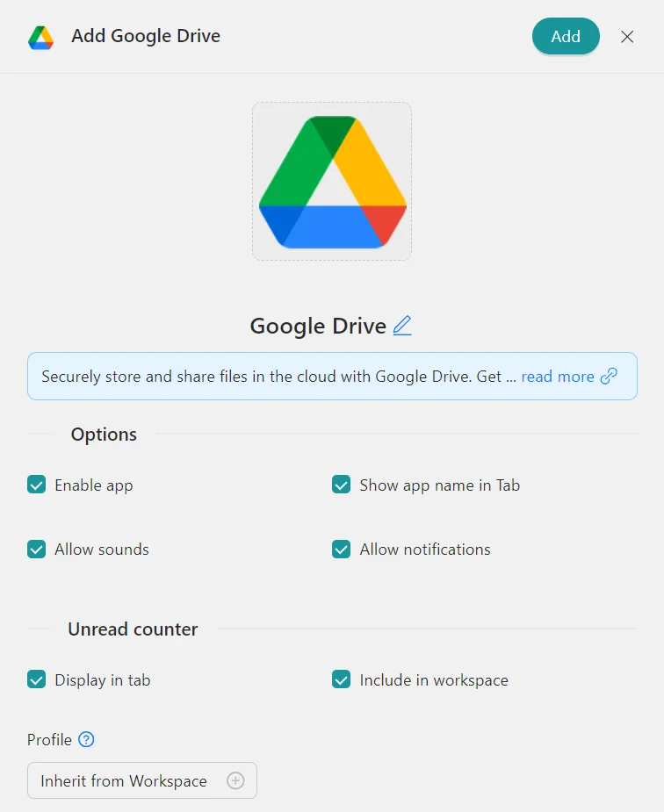The image size is (664, 812).
Task: Close the Add Google Drive dialog
Action: tap(627, 37)
